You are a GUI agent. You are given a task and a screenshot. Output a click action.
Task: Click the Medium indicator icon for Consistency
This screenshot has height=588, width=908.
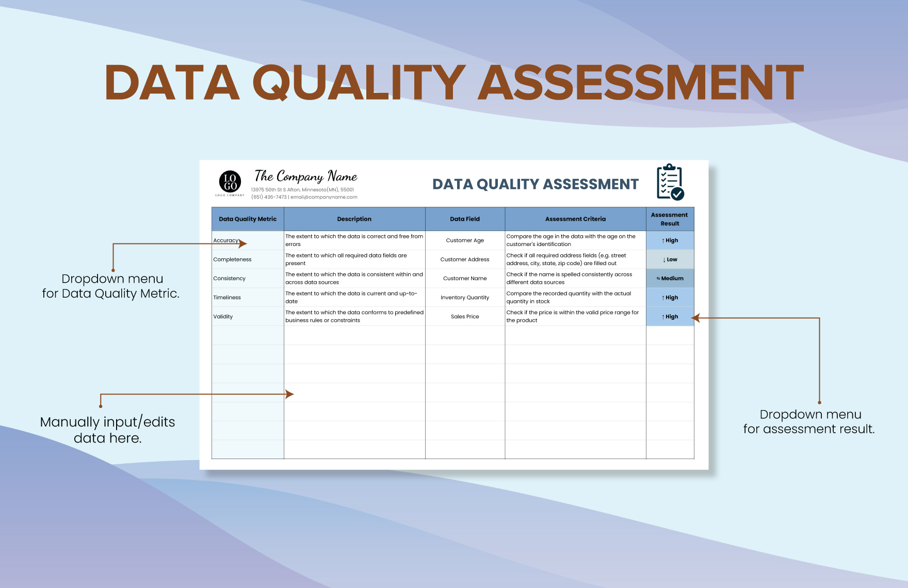point(658,279)
